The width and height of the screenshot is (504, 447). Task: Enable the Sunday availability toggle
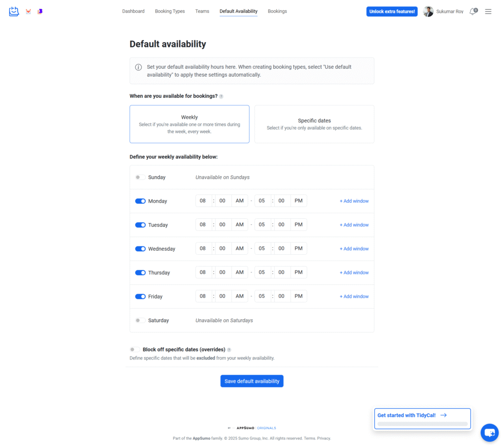[140, 177]
